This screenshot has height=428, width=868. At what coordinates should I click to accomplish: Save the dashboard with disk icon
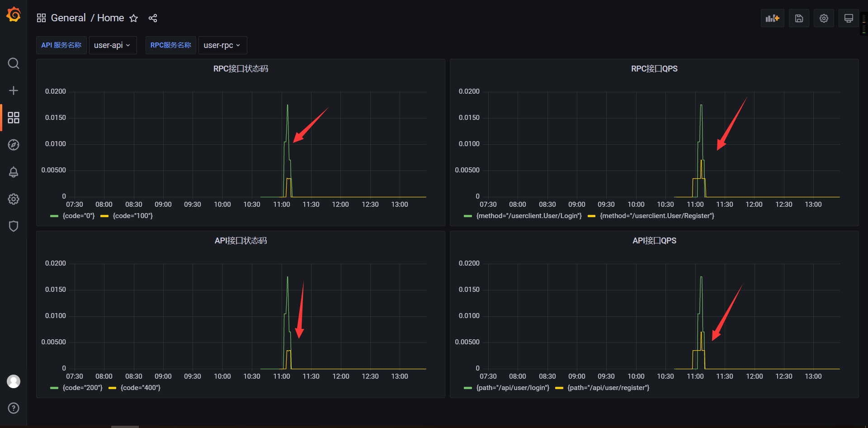tap(799, 18)
